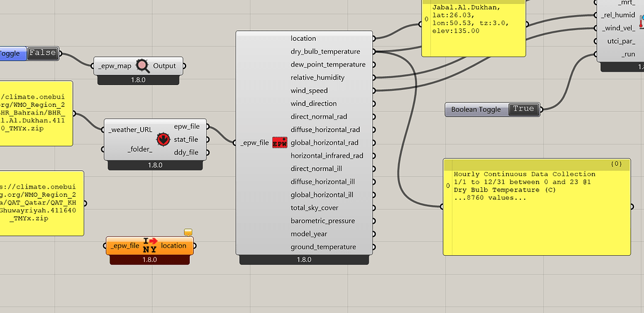
Task: Select the wind_direction output
Action: coord(314,104)
